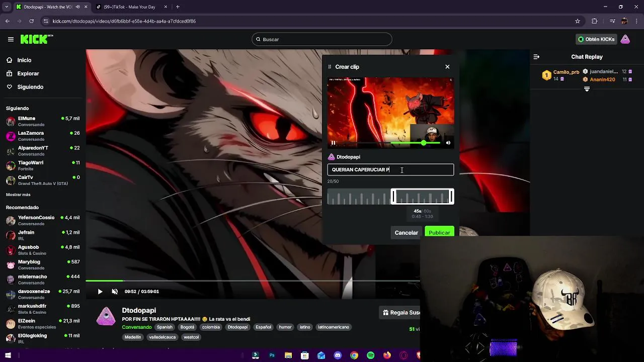Bookmark this page with star
Screen dimensions: 644x362
[x=578, y=21]
